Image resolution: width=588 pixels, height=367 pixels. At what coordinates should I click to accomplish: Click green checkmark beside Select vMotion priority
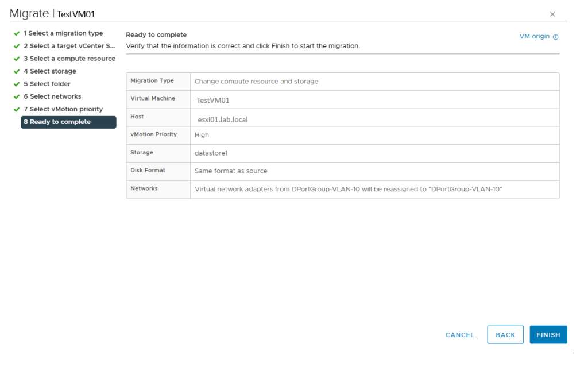point(17,109)
